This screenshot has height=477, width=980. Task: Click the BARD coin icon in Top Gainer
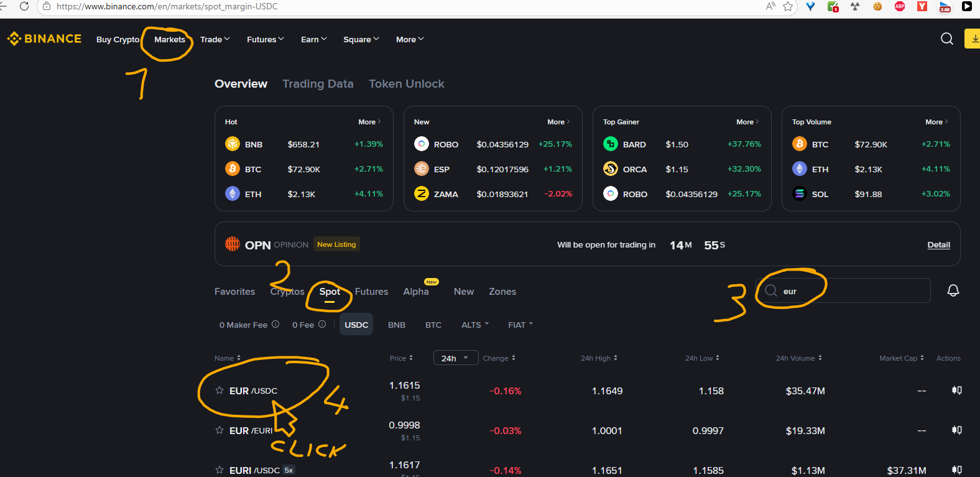tap(610, 144)
